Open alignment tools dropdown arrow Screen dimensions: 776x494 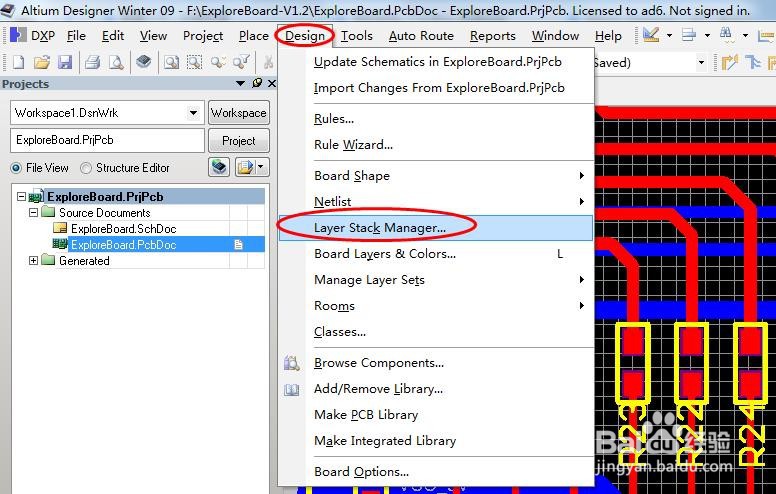click(x=707, y=35)
